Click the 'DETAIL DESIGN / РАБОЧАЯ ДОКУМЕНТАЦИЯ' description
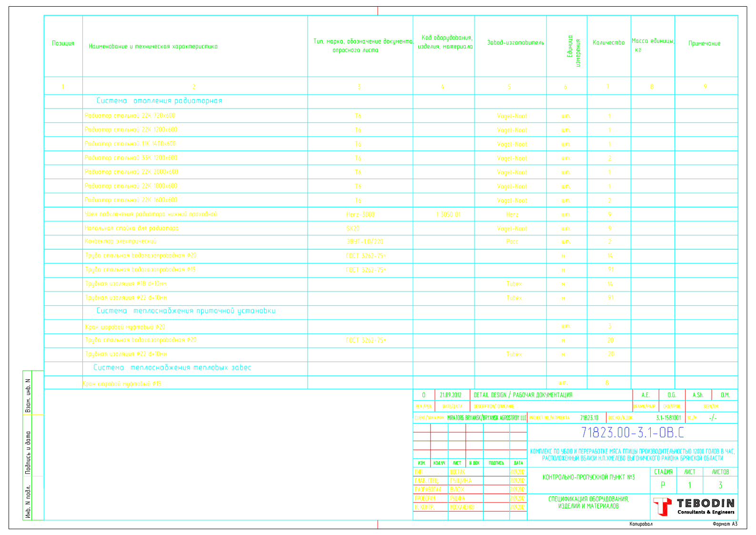This screenshot has width=756, height=535. [523, 395]
